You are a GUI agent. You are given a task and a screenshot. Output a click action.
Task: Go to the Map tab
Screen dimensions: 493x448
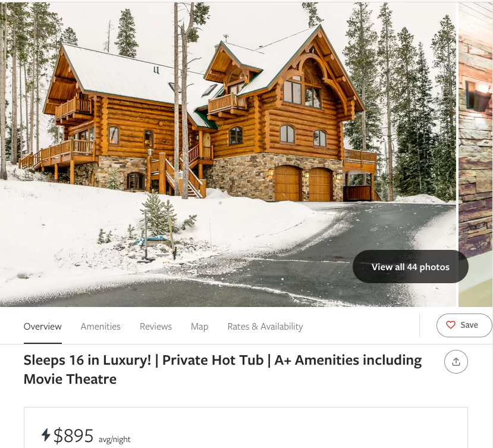pos(199,327)
